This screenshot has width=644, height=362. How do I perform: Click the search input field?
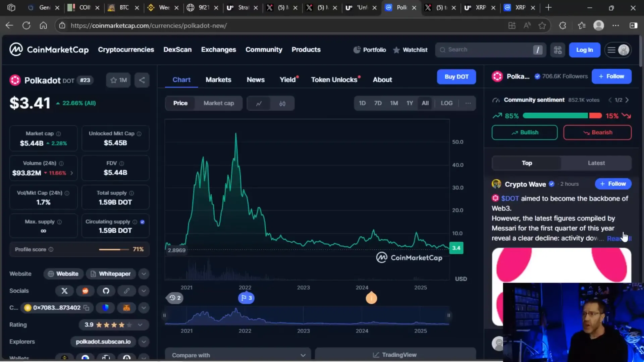[x=490, y=50]
